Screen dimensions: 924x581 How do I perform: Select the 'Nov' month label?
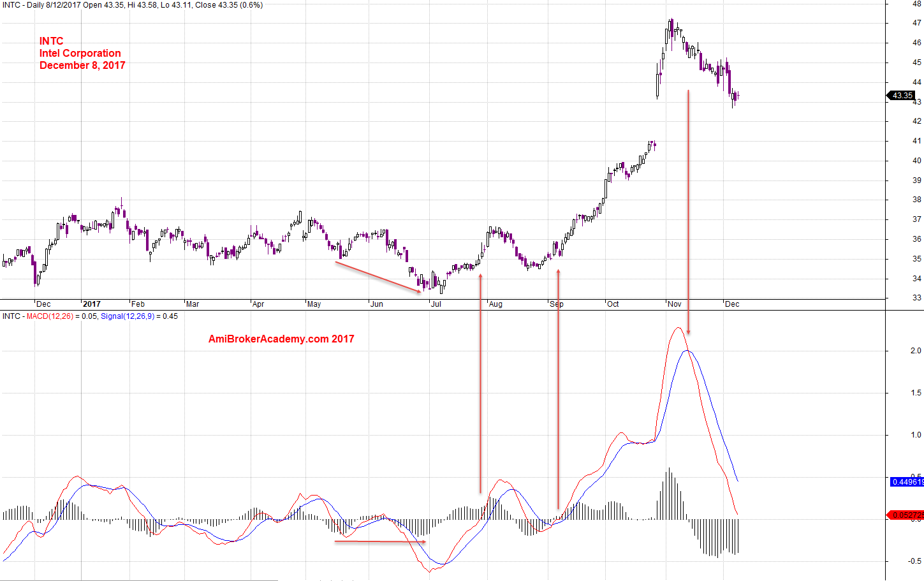[675, 304]
